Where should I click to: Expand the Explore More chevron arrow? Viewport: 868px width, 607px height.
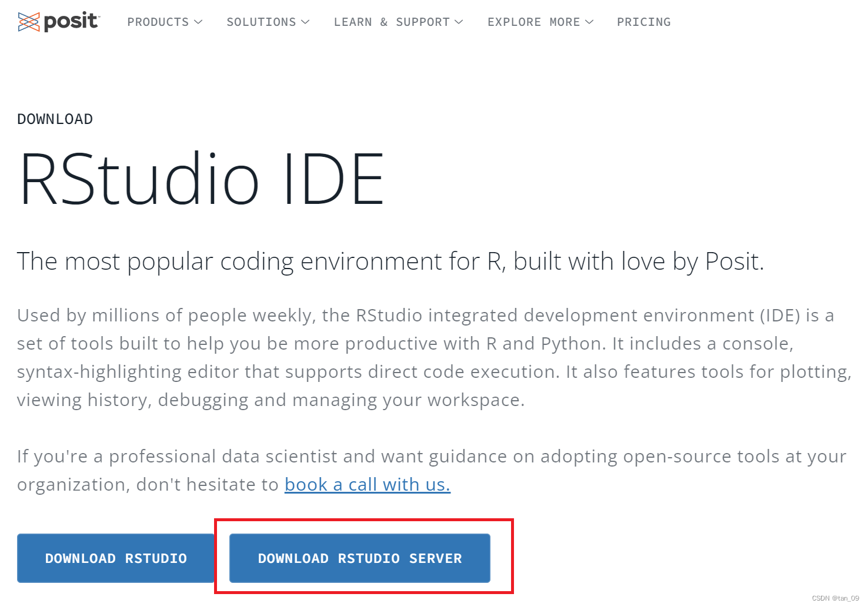589,22
